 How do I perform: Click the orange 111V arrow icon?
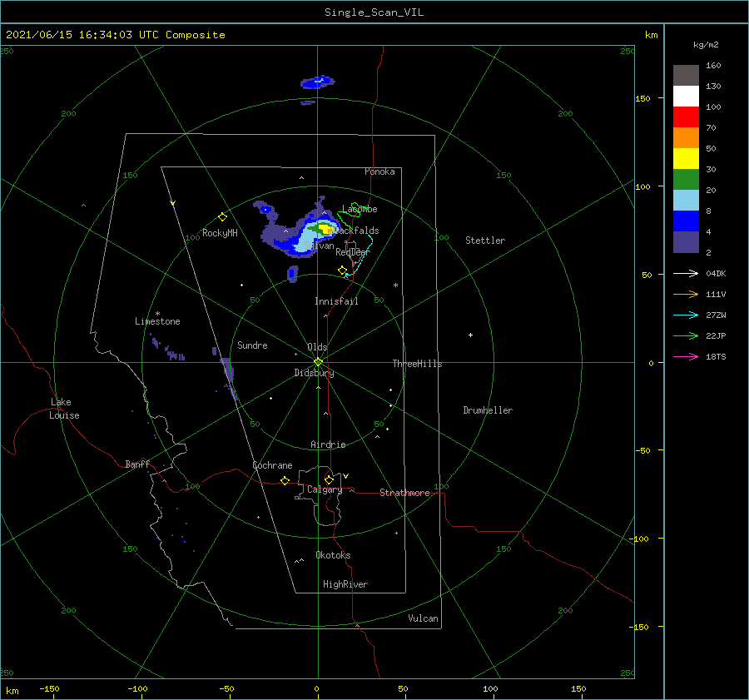click(686, 295)
